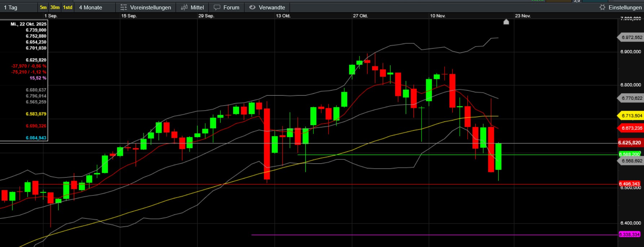Click the 6.400,000 axis value
Screen dimensions: 644x247
click(631, 223)
